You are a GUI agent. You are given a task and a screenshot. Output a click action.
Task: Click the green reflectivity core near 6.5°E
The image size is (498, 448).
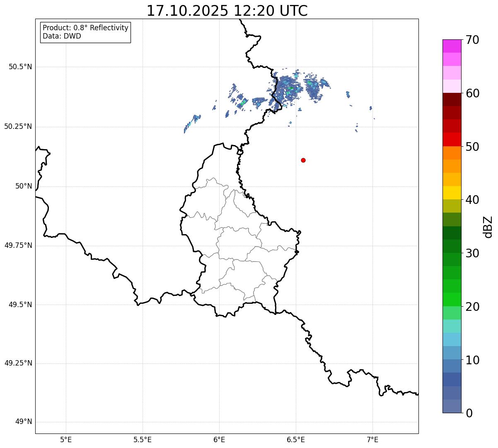click(x=291, y=88)
